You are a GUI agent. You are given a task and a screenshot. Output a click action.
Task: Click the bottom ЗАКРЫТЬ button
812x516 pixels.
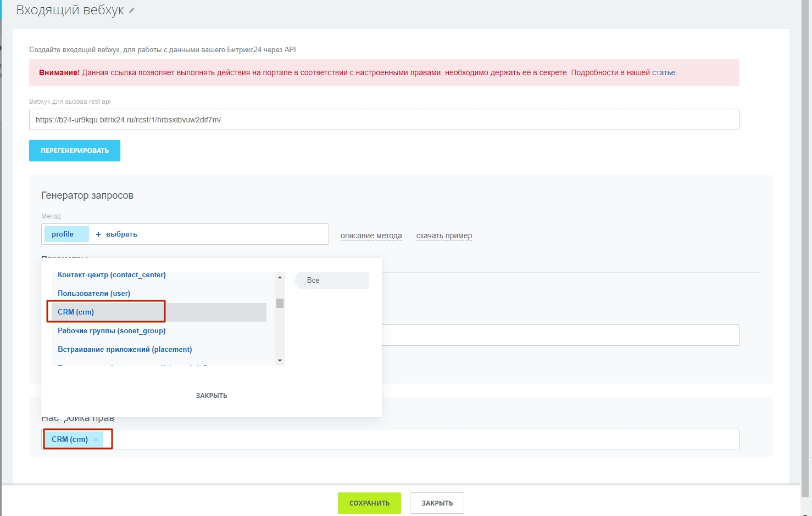coord(437,503)
